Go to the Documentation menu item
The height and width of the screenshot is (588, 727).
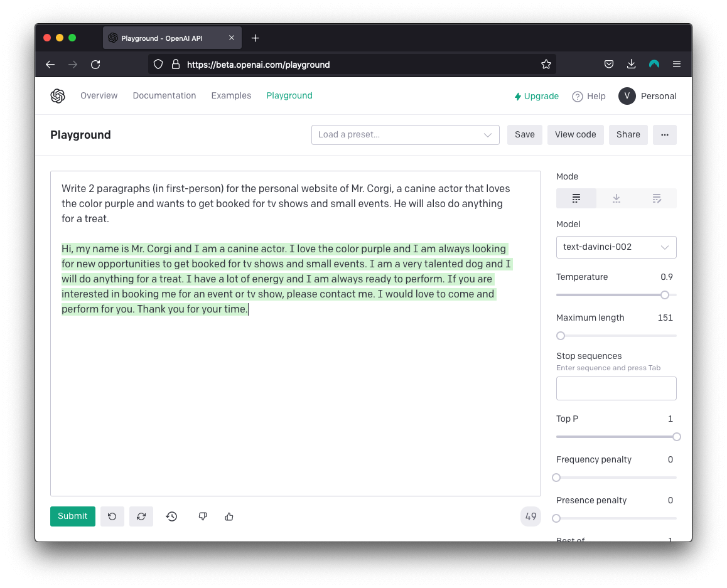click(164, 95)
